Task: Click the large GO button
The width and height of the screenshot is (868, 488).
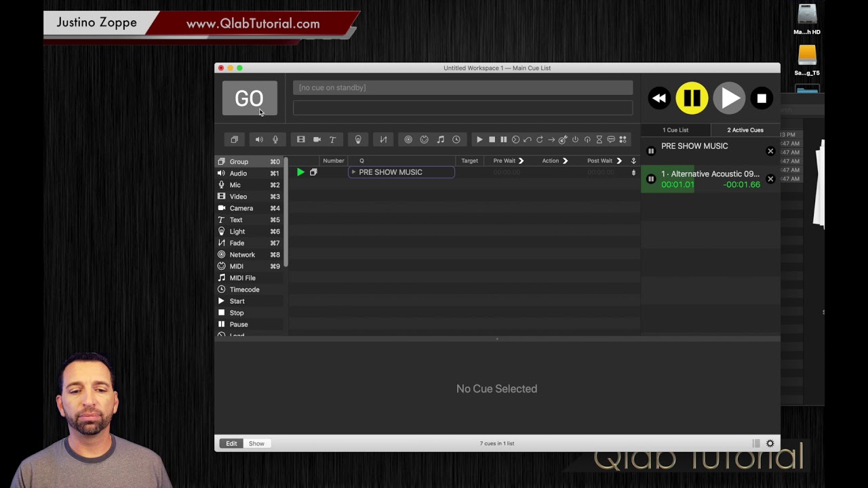Action: (x=250, y=98)
